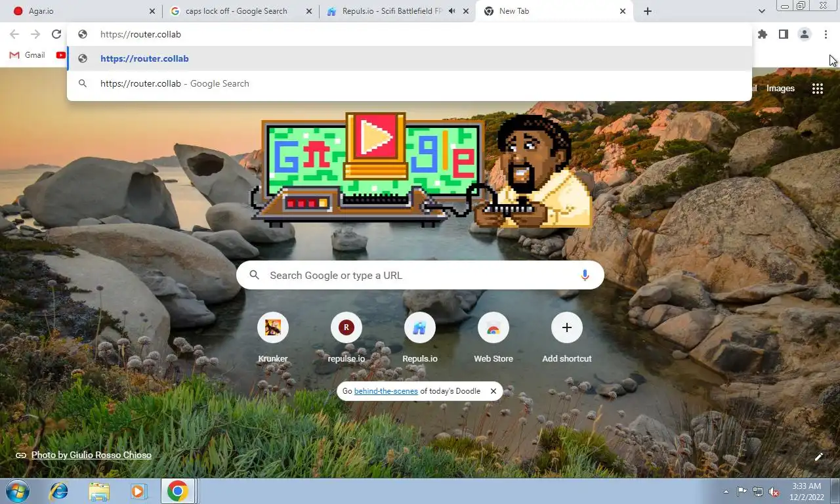The image size is (840, 504).
Task: Select the router.collab Google Search suggestion
Action: pos(409,83)
